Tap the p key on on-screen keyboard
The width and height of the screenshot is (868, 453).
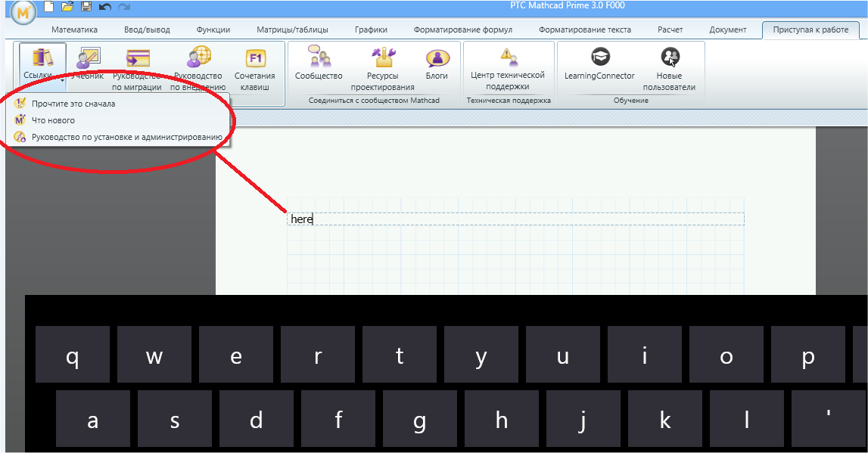[808, 355]
